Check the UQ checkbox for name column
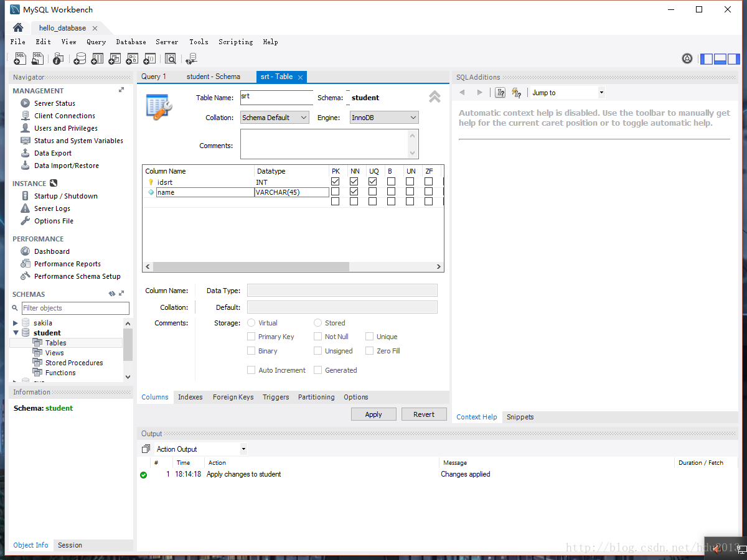Screen dimensions: 747x560 click(373, 192)
